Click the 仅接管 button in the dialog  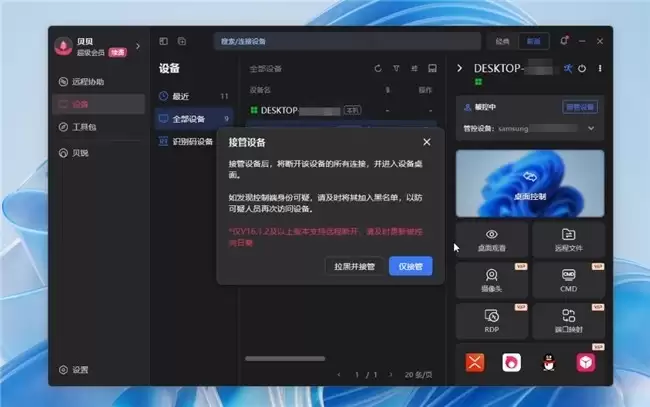pyautogui.click(x=410, y=266)
